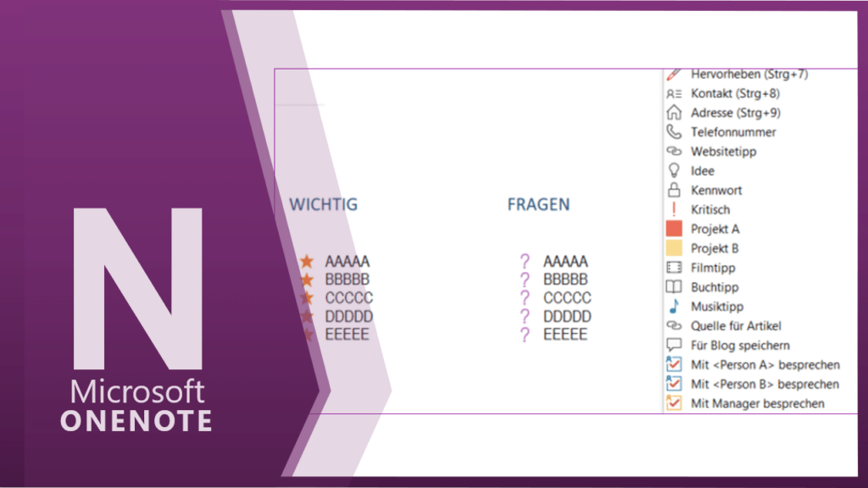
Task: Click the CCCCC line under WICHTIG
Action: point(348,297)
